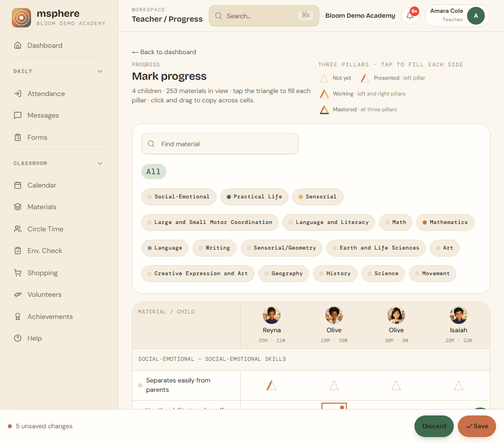Toggle Large and Small Motor Coordination chip
Screen dimensions: 504x443
[210, 222]
